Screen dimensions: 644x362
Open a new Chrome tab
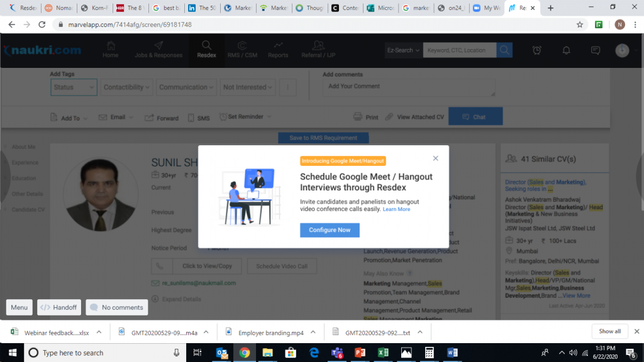pyautogui.click(x=550, y=8)
